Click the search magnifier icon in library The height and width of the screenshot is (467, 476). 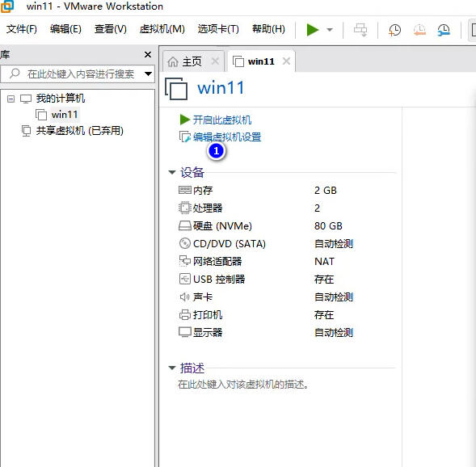point(15,74)
